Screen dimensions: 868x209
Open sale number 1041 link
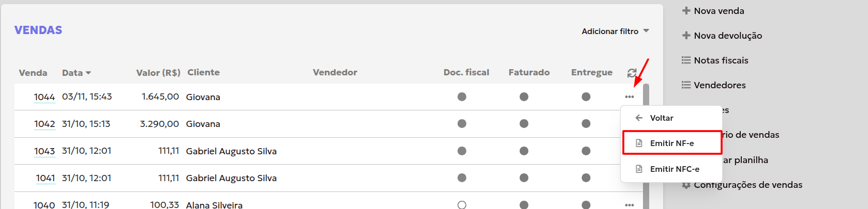[x=46, y=178]
